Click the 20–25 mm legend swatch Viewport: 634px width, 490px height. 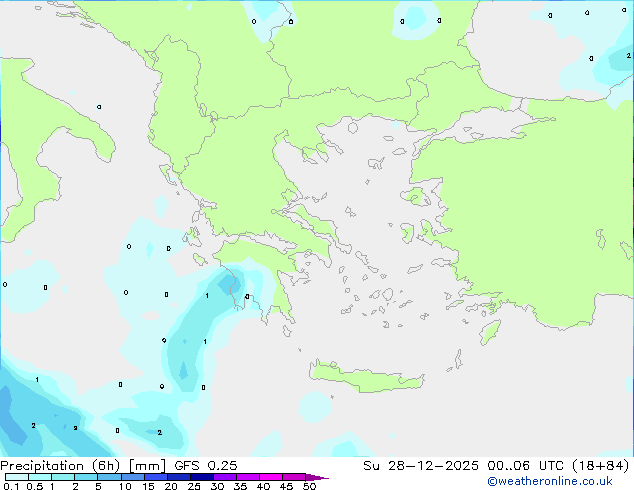click(178, 477)
